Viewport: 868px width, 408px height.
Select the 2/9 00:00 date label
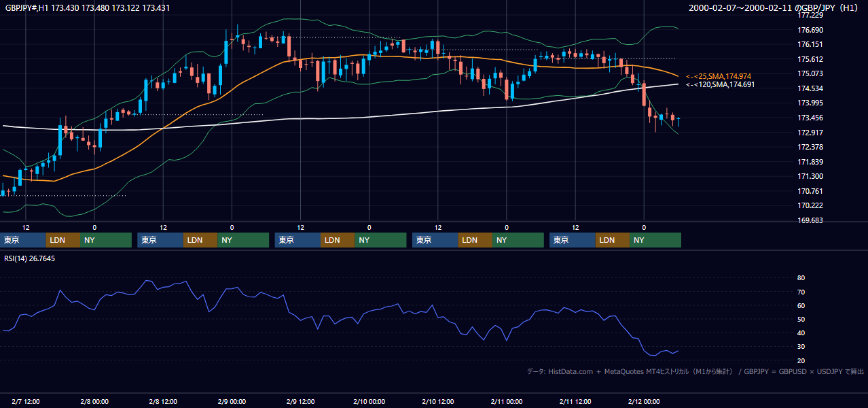point(232,402)
